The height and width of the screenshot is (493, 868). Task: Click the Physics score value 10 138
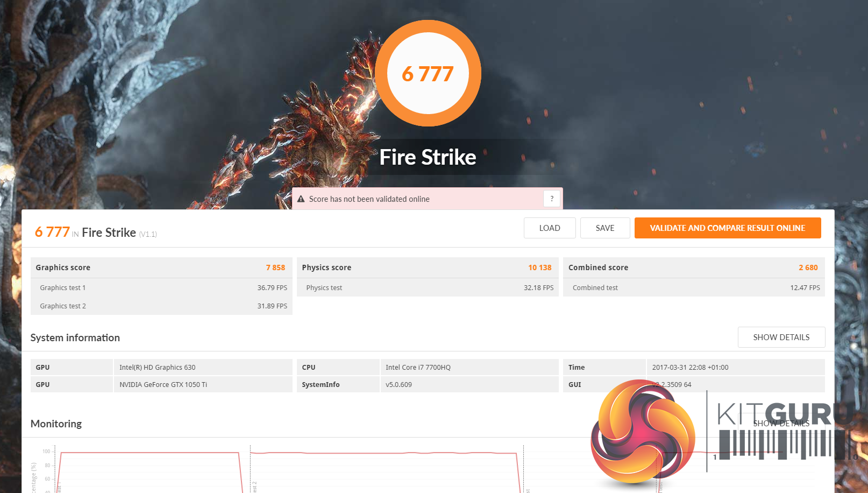540,267
